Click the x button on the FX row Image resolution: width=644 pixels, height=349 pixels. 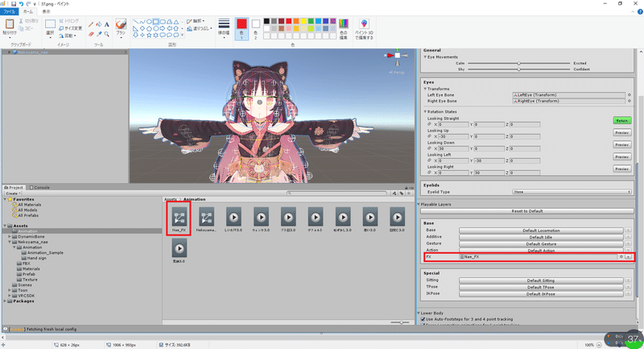click(628, 257)
